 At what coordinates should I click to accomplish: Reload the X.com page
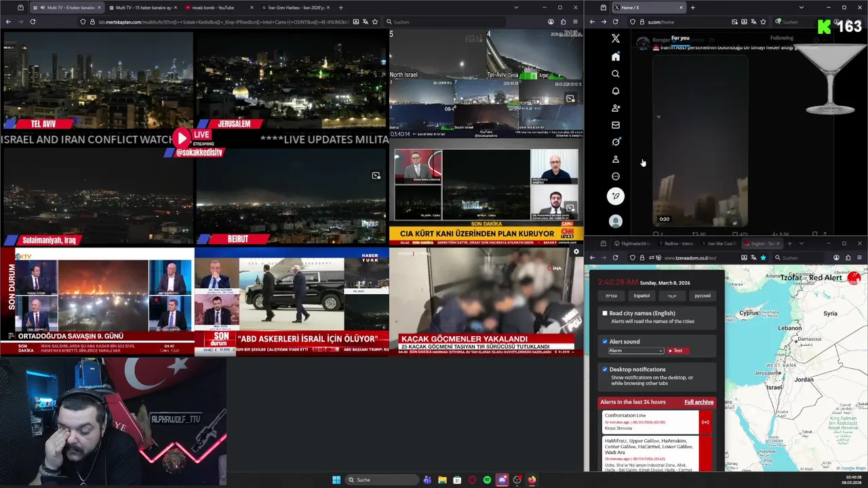click(x=615, y=22)
